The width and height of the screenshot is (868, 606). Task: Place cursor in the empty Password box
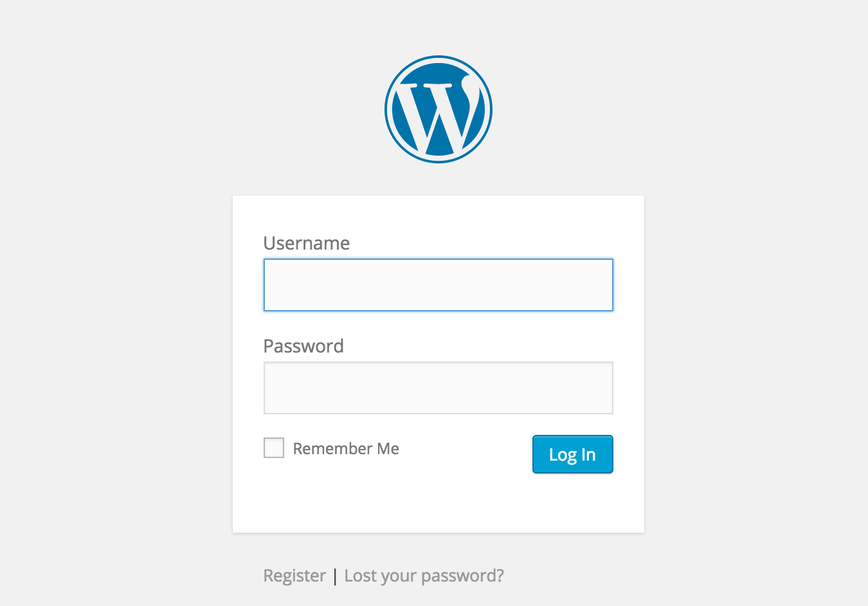[x=438, y=387]
